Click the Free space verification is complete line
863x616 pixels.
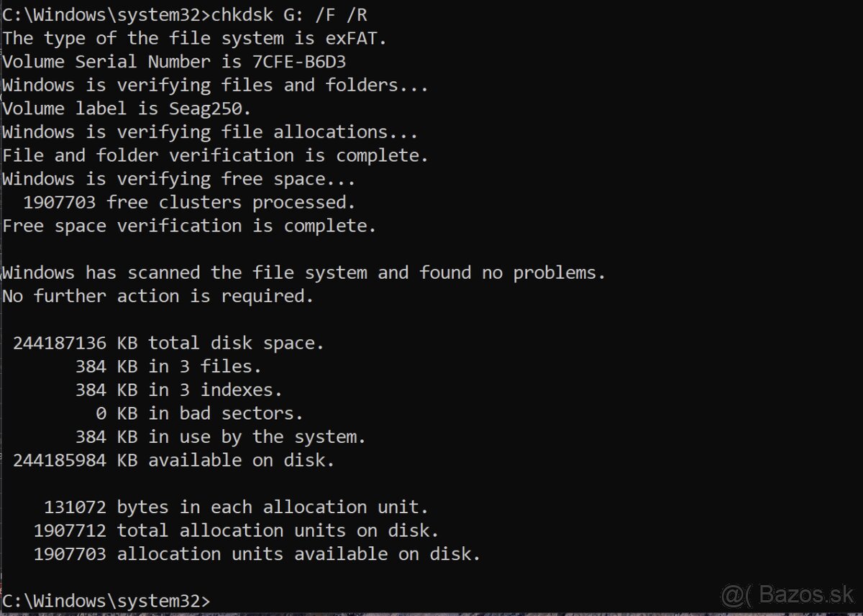coord(189,226)
